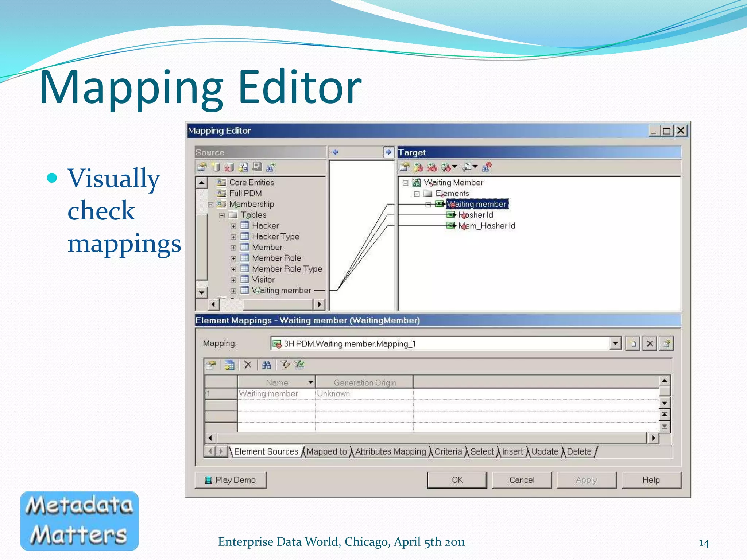Collapse the selected Waiting member target node

pos(429,205)
